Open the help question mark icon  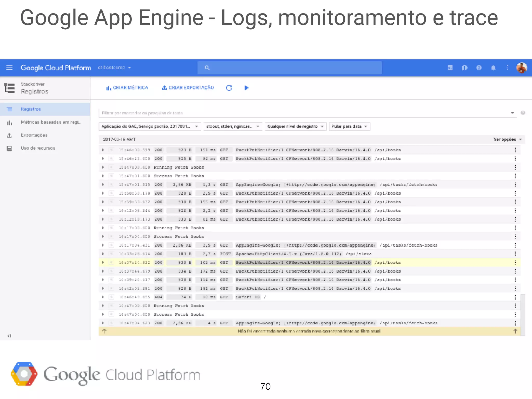479,68
